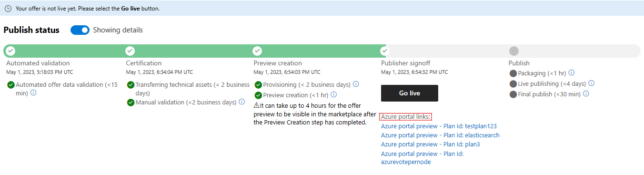
Task: Click the Preview creation checkmark on progress bar
Action: (x=257, y=51)
